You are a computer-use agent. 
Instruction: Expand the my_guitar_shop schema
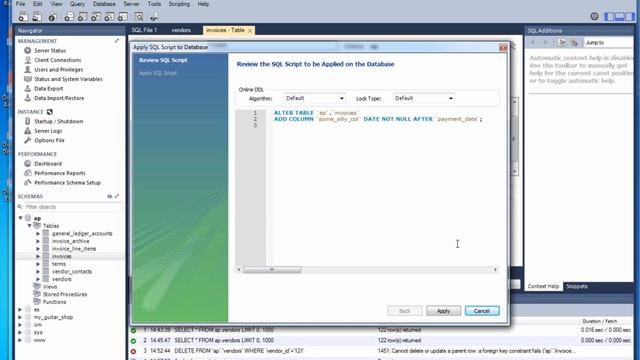20,317
